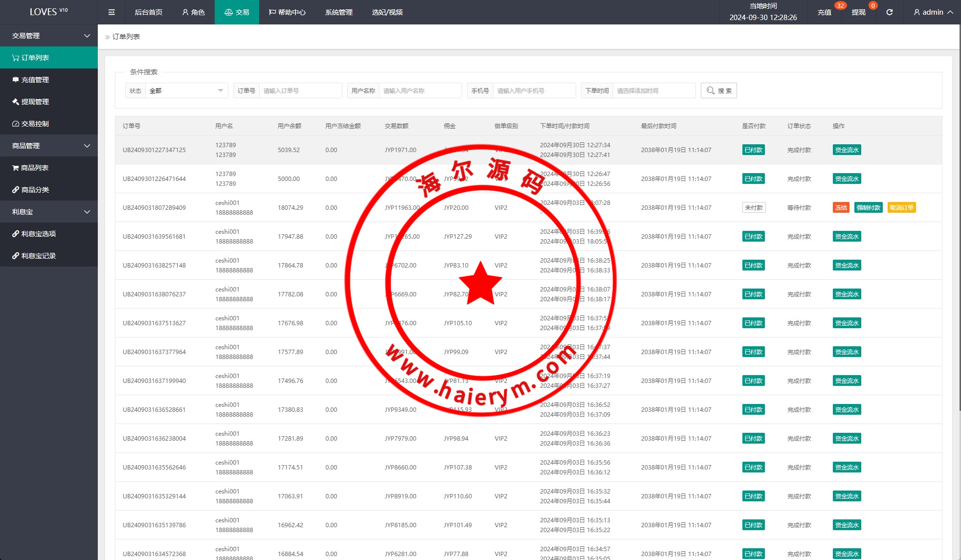Switch to the 系统管理 top tab
This screenshot has width=961, height=560.
click(x=338, y=12)
